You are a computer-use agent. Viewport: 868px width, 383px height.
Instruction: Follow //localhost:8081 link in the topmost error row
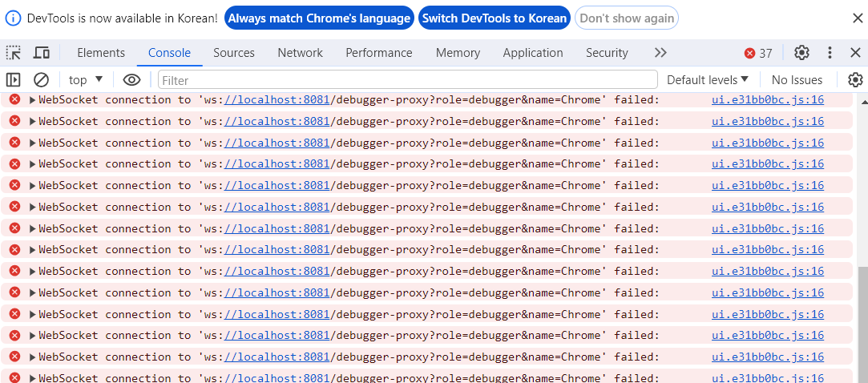point(277,99)
